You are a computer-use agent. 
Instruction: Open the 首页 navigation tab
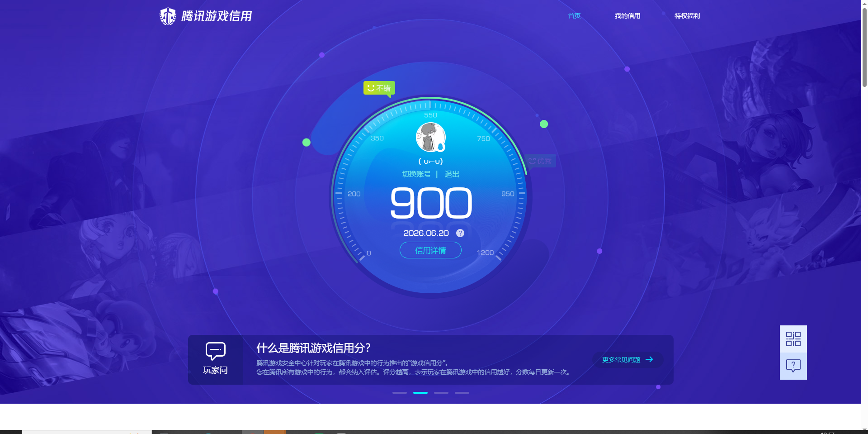click(574, 16)
